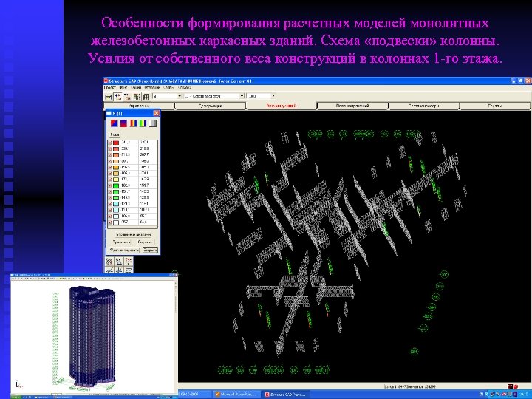Switch to the Управление tab

139,106
